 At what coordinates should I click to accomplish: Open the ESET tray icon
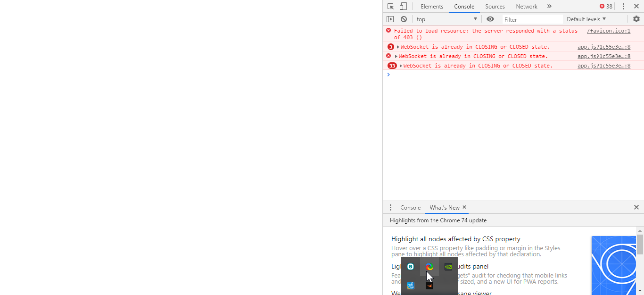411,267
